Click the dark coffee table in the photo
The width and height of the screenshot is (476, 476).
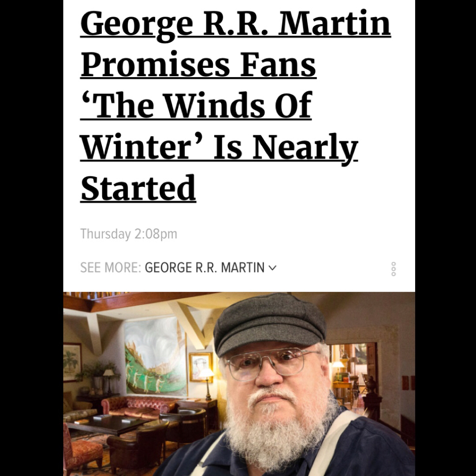pyautogui.click(x=106, y=424)
